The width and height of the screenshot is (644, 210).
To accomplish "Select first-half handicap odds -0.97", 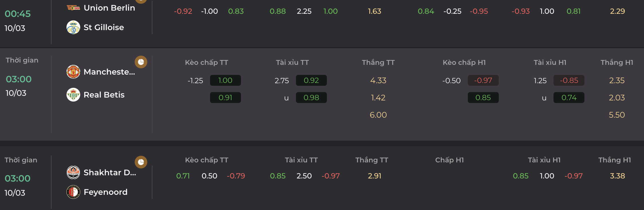I will [x=483, y=80].
